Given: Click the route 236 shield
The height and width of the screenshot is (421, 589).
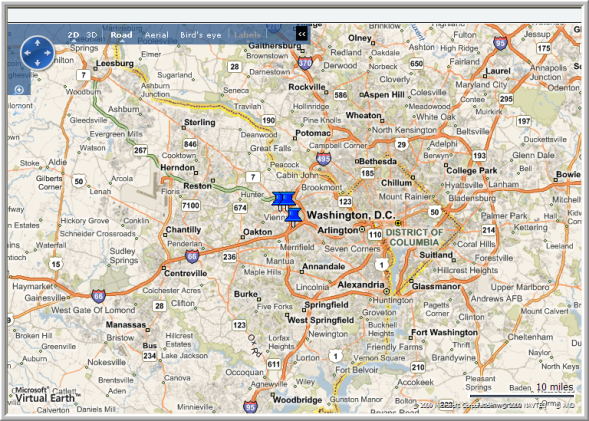Looking at the screenshot, I should coord(229,257).
